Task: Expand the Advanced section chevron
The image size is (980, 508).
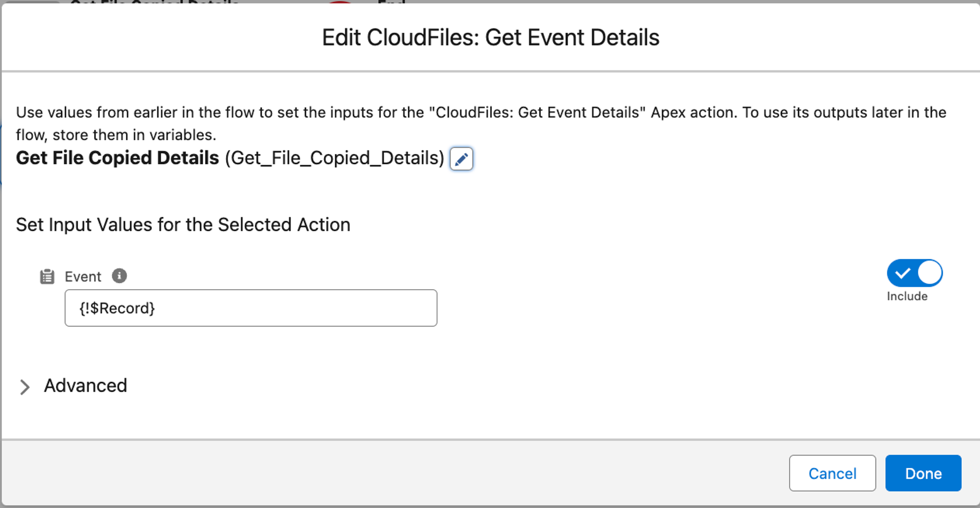Action: pos(24,387)
